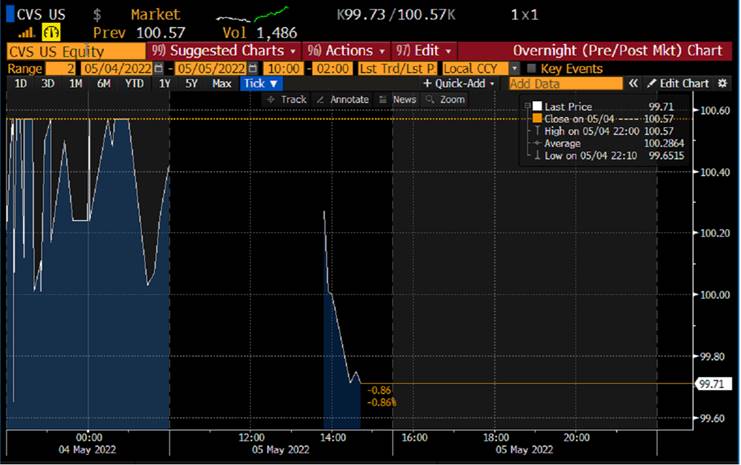Viewport: 741px width, 465px height.
Task: Click the signal bars icon below CVS US
Action: click(26, 32)
